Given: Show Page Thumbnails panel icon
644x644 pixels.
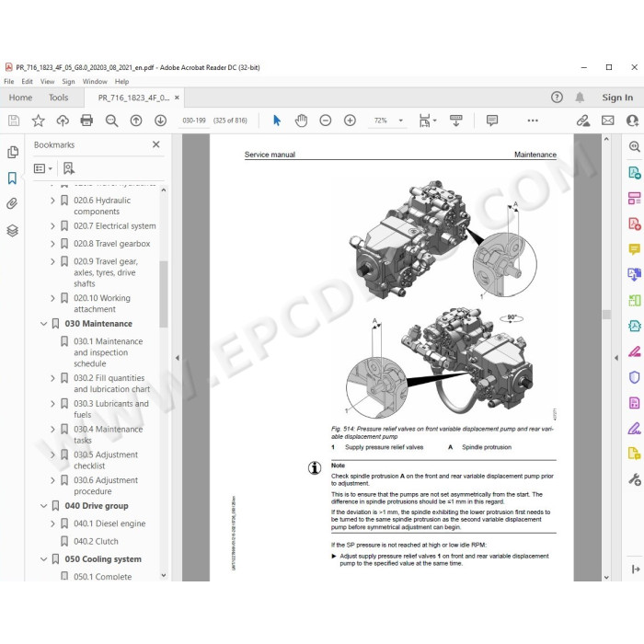Looking at the screenshot, I should click(x=13, y=152).
